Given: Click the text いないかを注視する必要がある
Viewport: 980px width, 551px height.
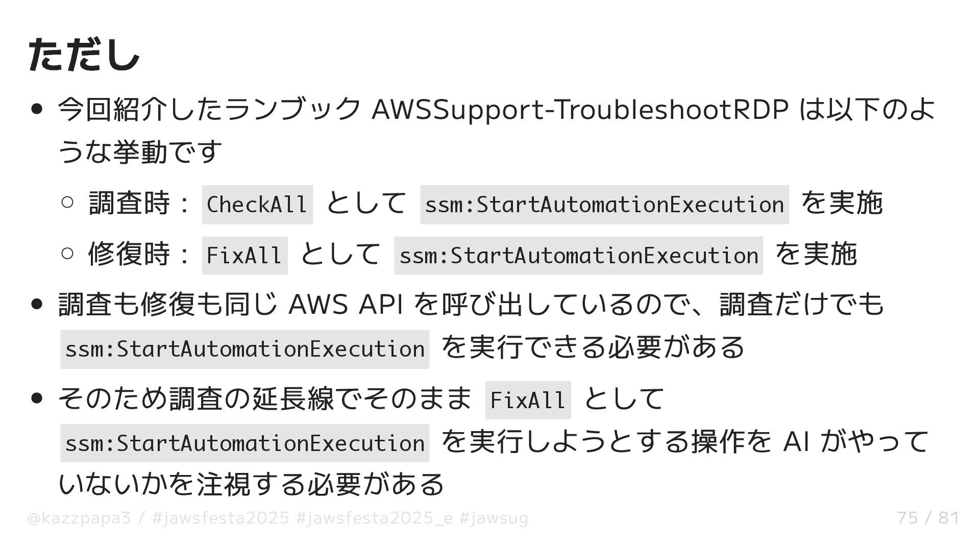Looking at the screenshot, I should tap(251, 485).
